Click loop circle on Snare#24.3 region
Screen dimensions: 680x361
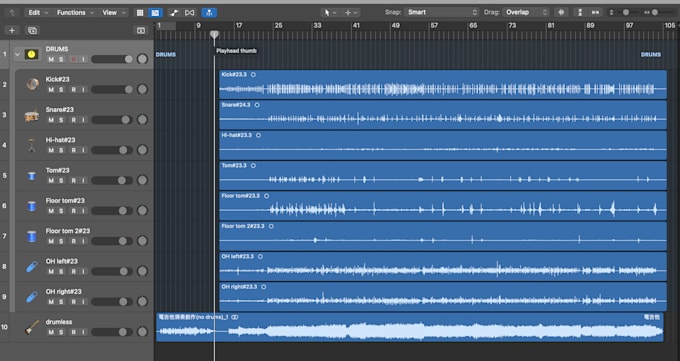257,105
